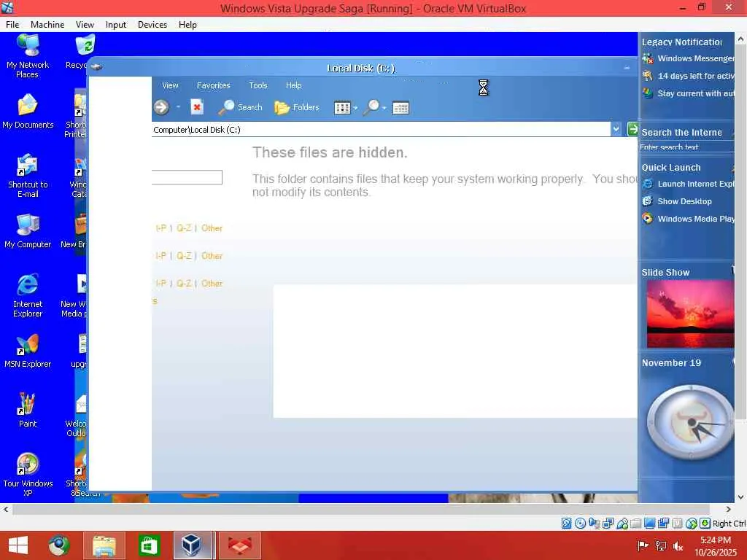Click VirtualBox keyboard capture green arrow icon
Screen dimensions: 747x560
(705, 524)
